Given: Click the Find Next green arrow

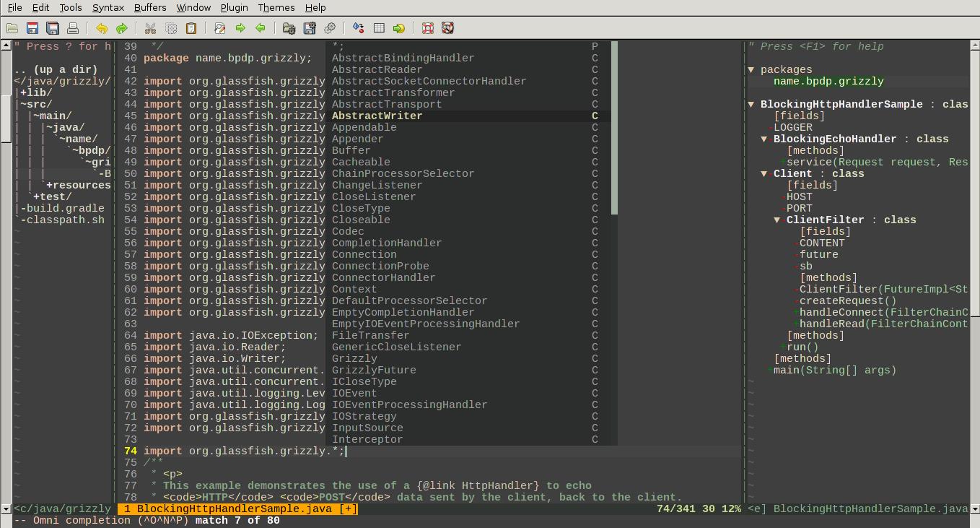Looking at the screenshot, I should point(240,28).
